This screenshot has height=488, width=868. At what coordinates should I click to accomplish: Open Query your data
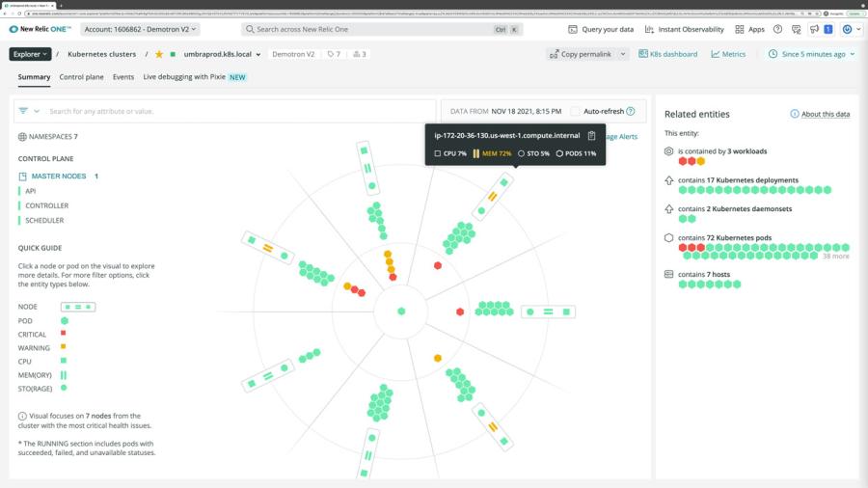pyautogui.click(x=601, y=29)
